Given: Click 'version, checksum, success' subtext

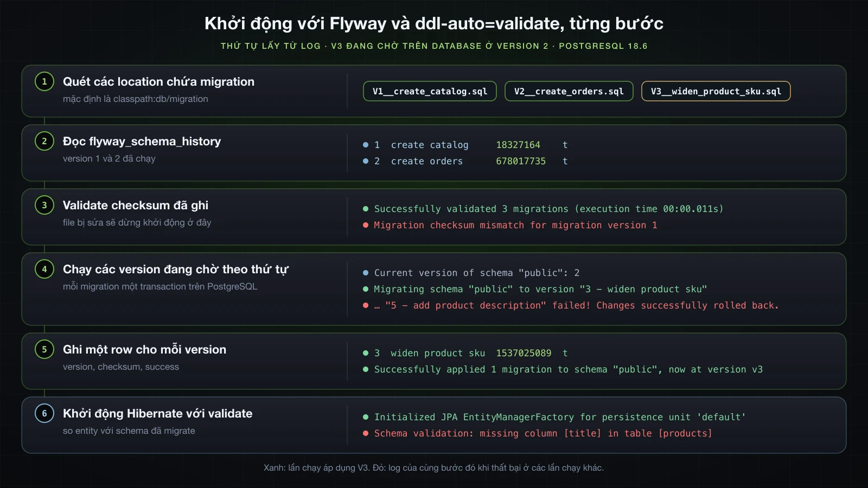Looking at the screenshot, I should 121,367.
